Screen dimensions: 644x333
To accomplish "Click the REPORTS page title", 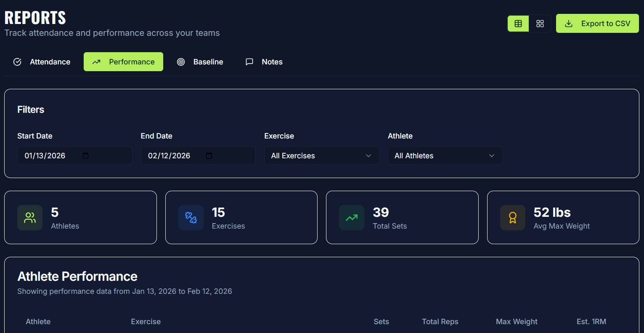I will [x=35, y=18].
